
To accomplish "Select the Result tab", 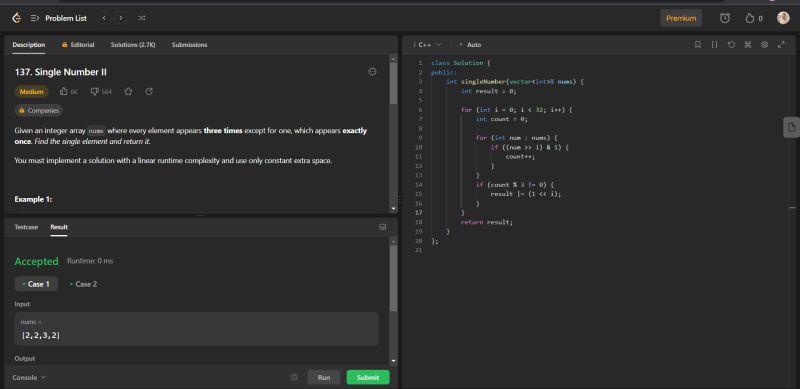I will tap(59, 227).
